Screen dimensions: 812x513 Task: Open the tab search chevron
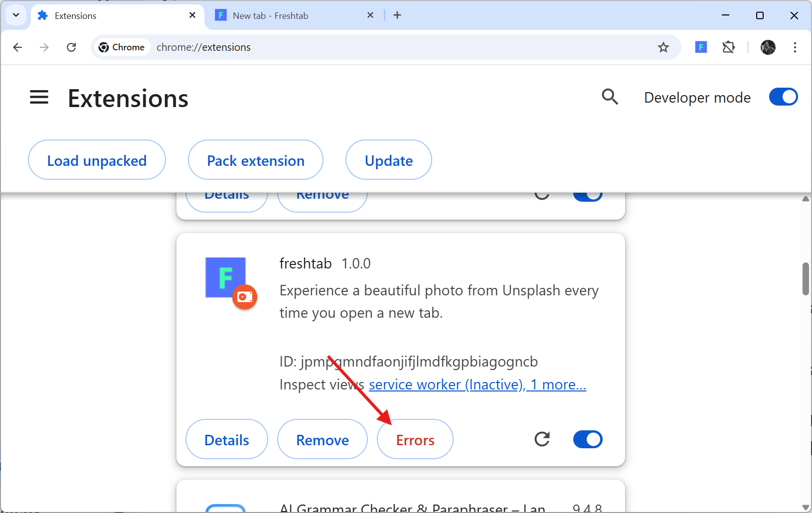coord(15,15)
